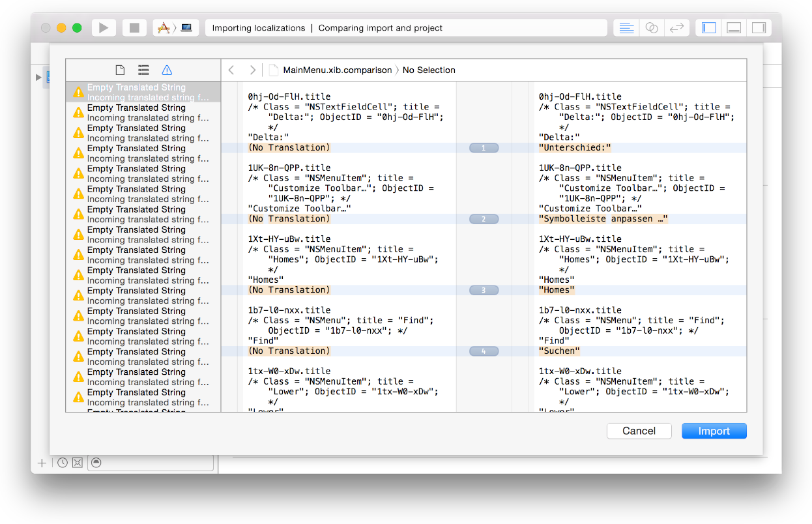The height and width of the screenshot is (524, 812).
Task: Toggle the left Navigator panel
Action: point(709,28)
